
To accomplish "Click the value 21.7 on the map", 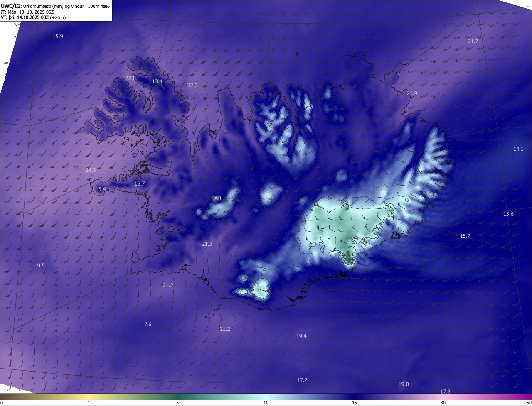I will (473, 42).
